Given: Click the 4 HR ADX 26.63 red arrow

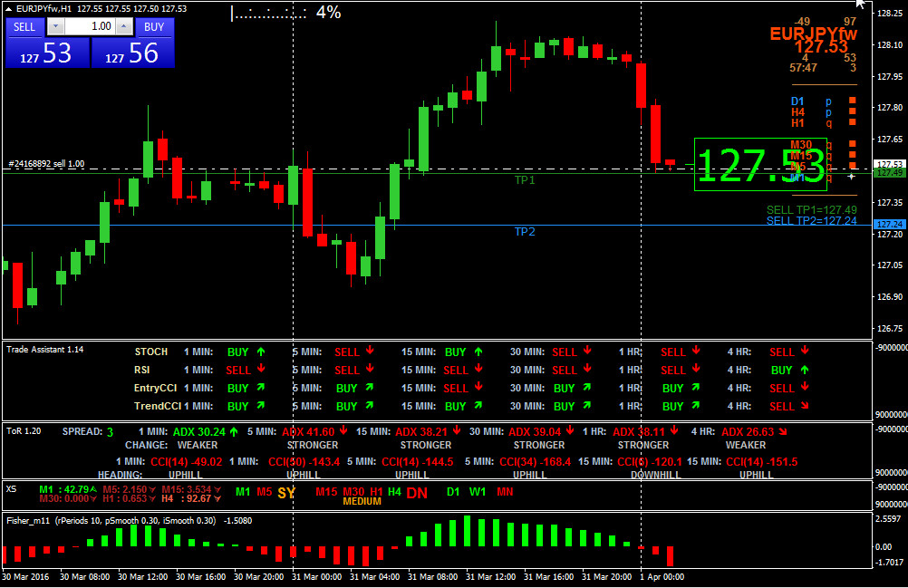Looking at the screenshot, I should coord(784,432).
